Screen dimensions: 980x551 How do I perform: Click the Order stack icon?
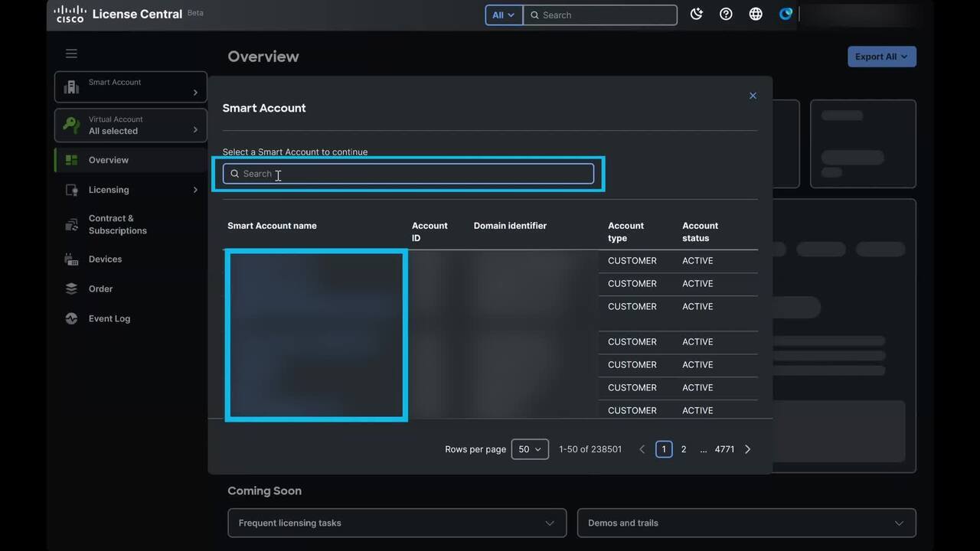coord(72,289)
